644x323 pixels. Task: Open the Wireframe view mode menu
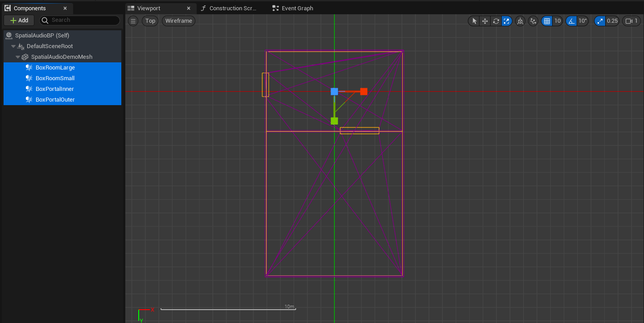(x=178, y=21)
